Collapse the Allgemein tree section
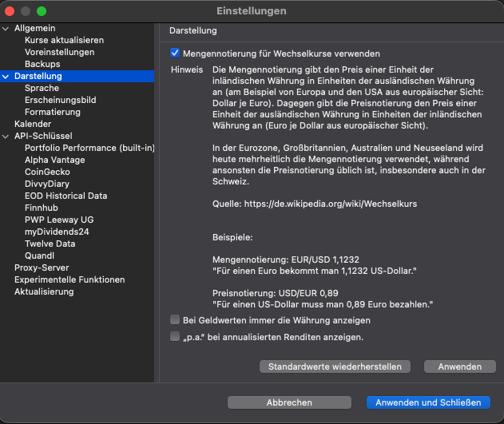This screenshot has height=424, width=504. click(7, 28)
